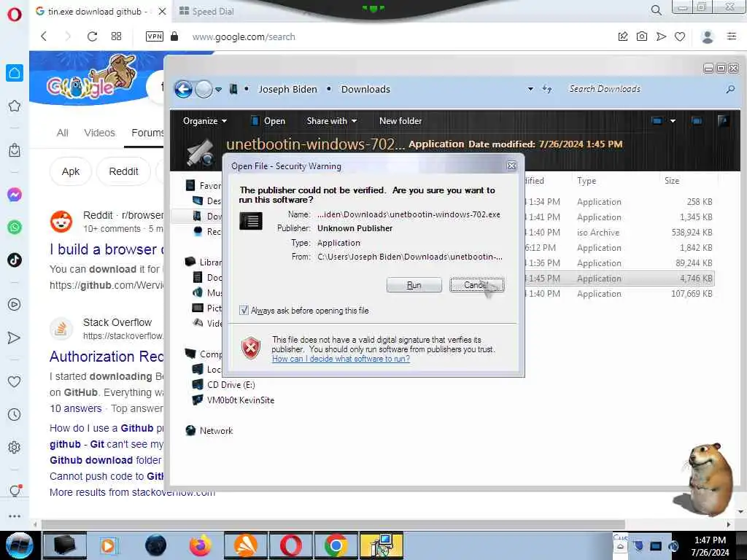Click Explorer refresh arrows icon
This screenshot has height=560, width=747.
pyautogui.click(x=547, y=89)
